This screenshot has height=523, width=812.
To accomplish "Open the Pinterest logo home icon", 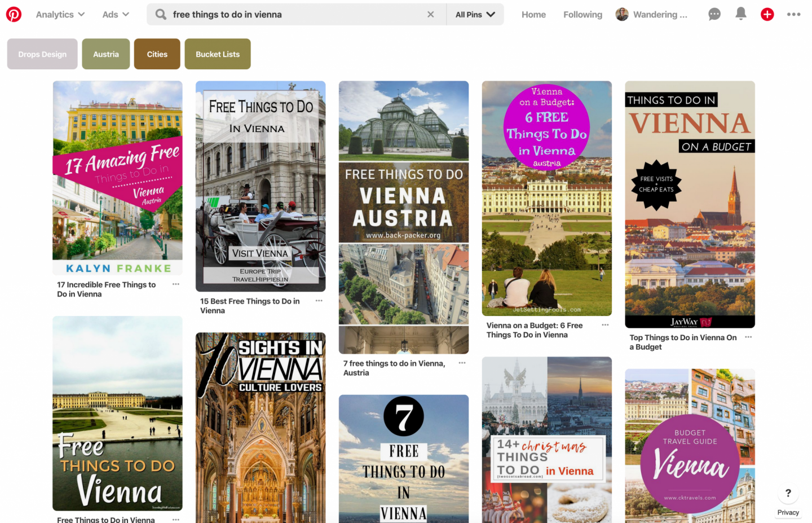I will (x=14, y=14).
